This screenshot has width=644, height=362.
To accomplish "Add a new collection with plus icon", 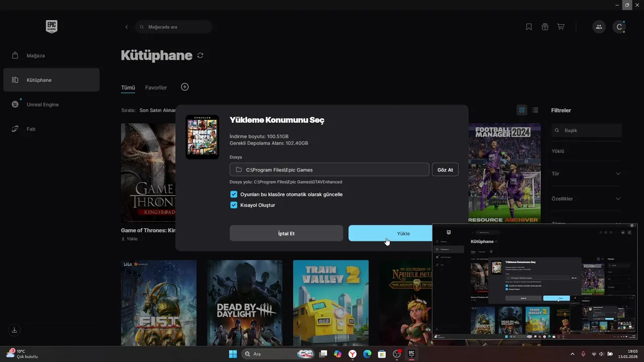I will pos(185,87).
